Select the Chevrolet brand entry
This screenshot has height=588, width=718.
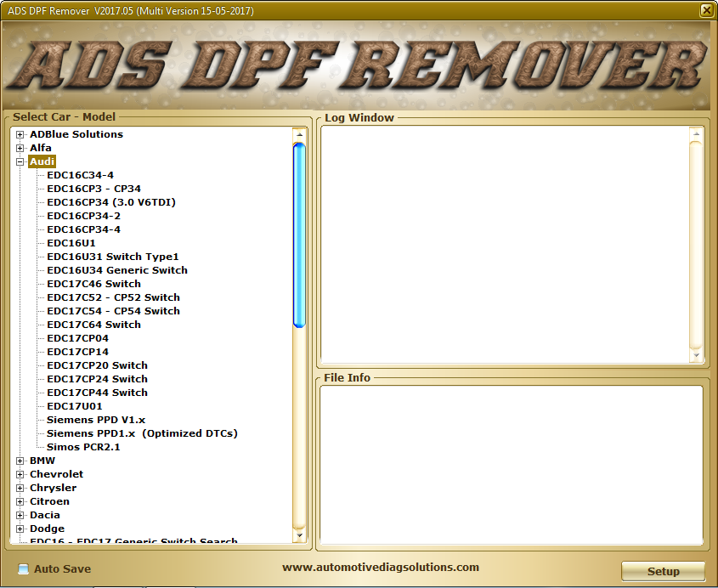coord(56,474)
